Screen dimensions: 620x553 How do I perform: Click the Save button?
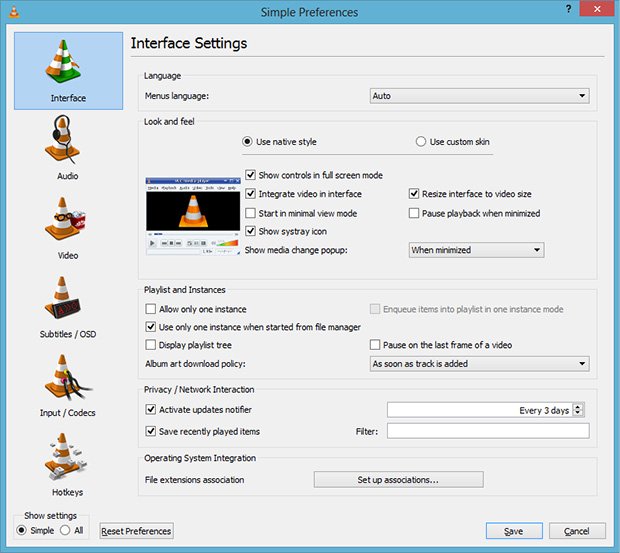click(x=514, y=531)
